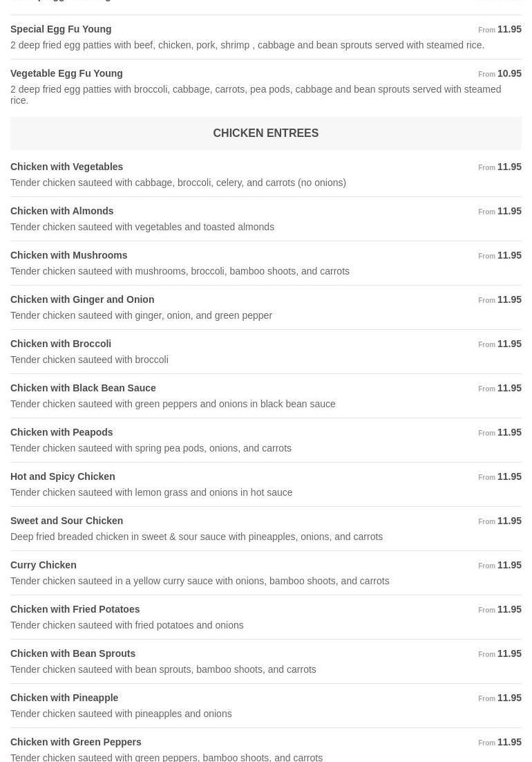
Task: Click the 10.95 price for Vegetable Egg Fu Young
Action: point(509,73)
